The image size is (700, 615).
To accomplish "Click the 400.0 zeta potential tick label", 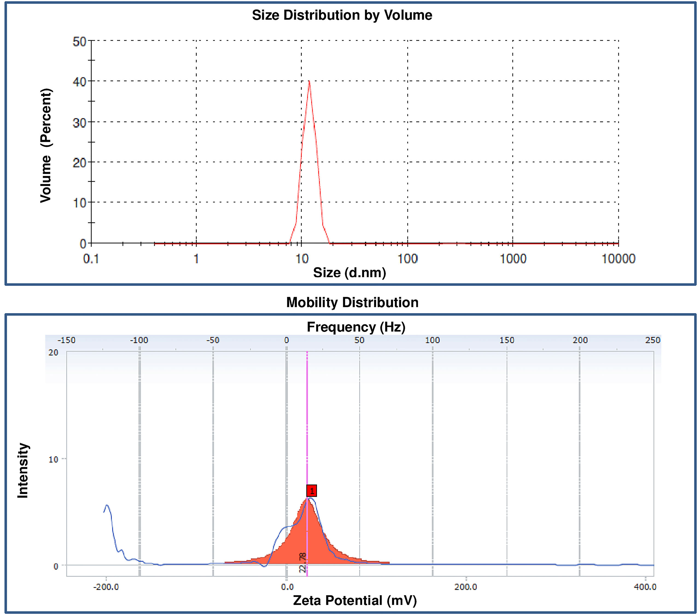I will (x=645, y=587).
